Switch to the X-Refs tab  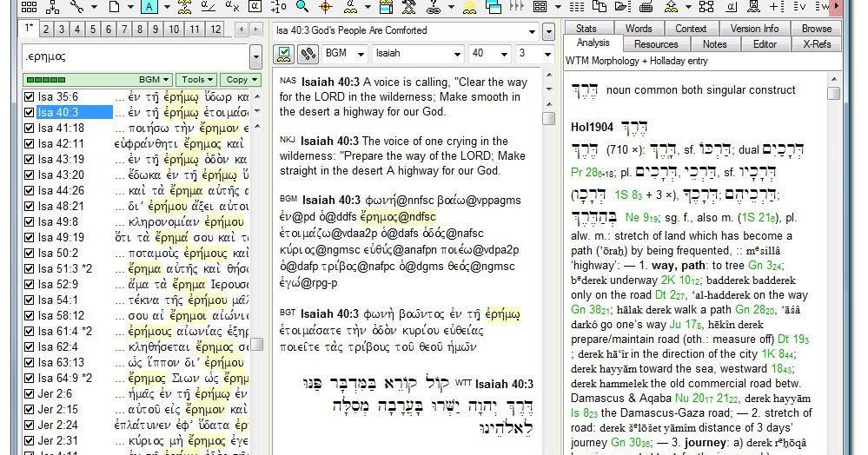pyautogui.click(x=817, y=44)
